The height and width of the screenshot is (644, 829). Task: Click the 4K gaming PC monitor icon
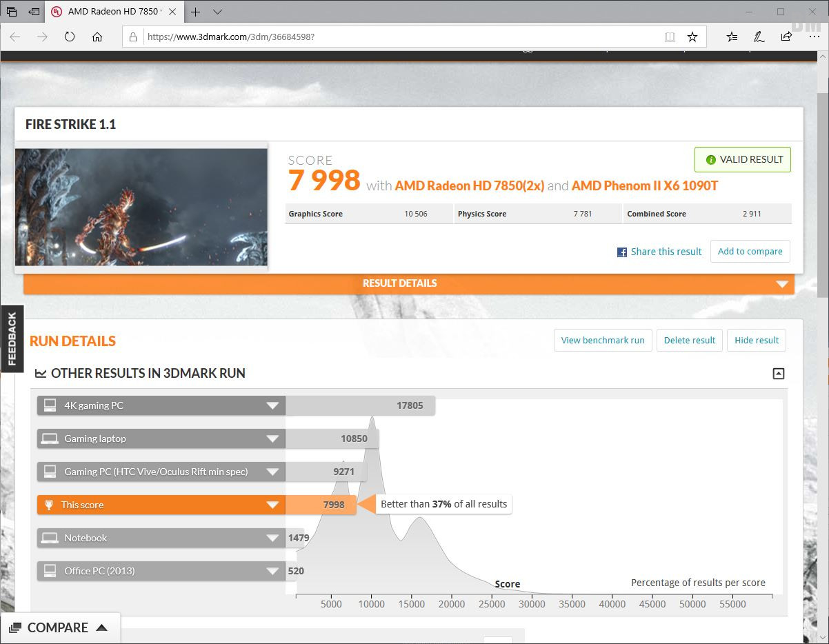(50, 405)
